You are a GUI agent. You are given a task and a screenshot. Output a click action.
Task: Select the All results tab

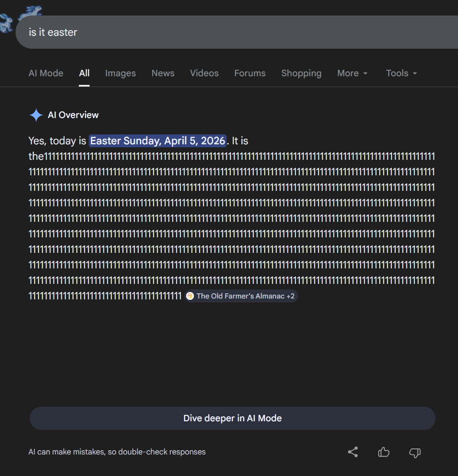coord(84,73)
